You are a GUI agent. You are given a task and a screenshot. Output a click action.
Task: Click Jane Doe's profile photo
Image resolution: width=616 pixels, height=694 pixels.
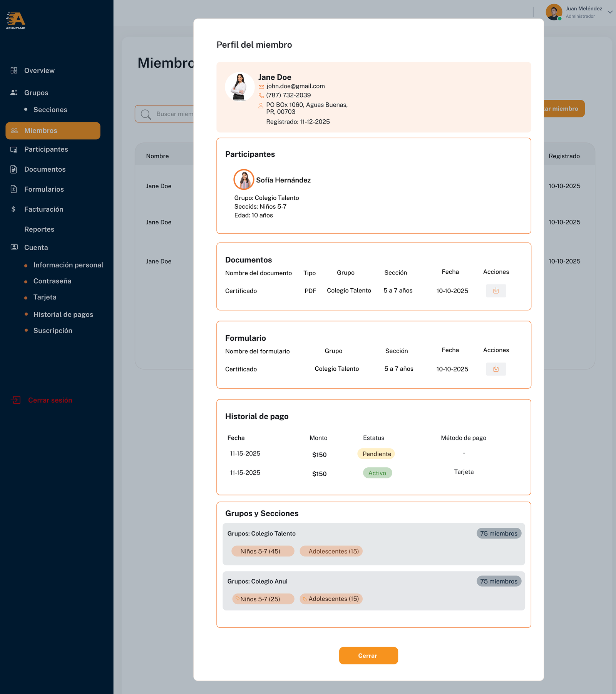[x=239, y=87]
